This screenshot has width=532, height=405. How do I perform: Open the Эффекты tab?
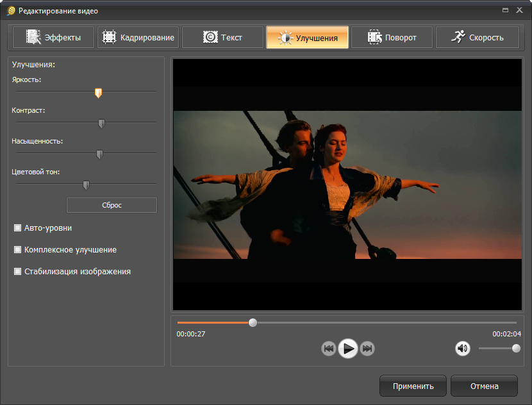(x=53, y=37)
